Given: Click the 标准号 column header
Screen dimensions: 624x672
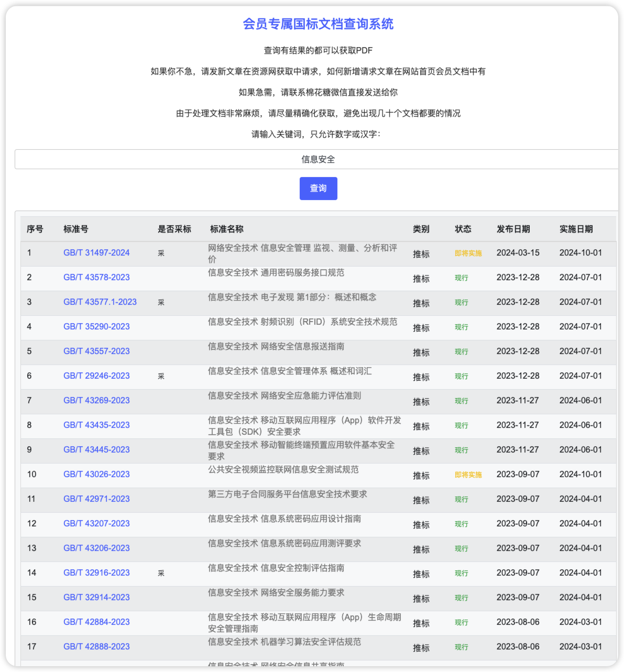Looking at the screenshot, I should coord(76,229).
